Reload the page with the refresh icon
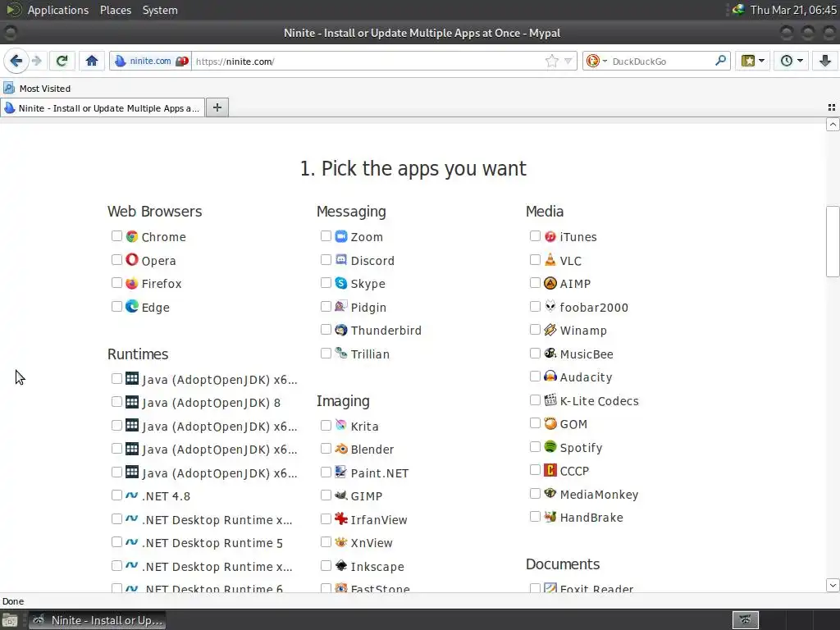This screenshot has width=840, height=630. (62, 61)
